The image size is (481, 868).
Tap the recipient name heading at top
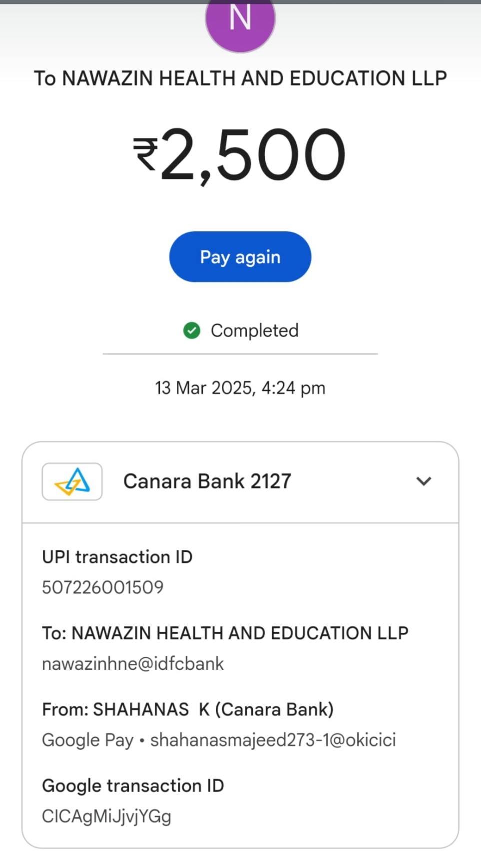click(240, 78)
